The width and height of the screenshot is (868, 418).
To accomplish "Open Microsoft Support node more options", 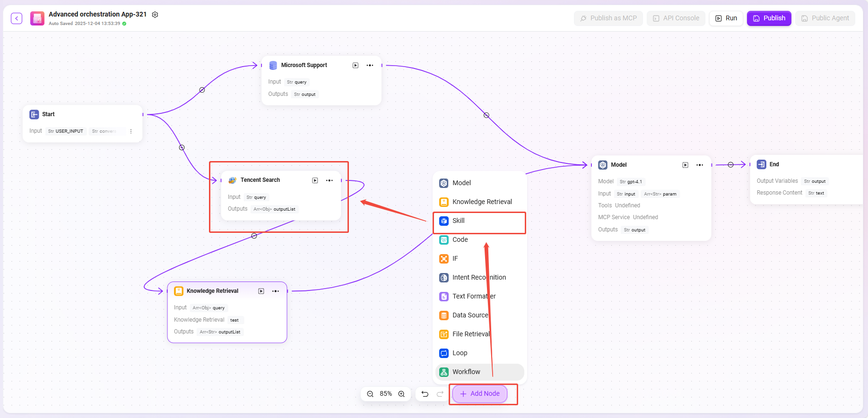I will 370,65.
